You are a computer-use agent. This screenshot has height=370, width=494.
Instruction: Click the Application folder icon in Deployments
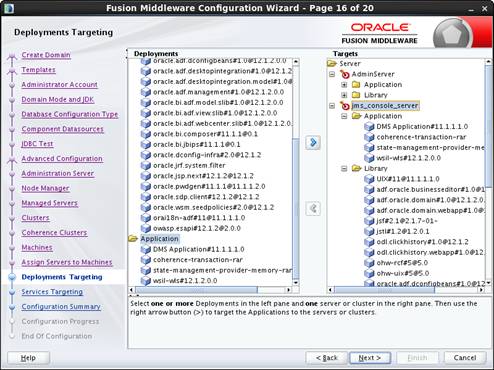(133, 239)
